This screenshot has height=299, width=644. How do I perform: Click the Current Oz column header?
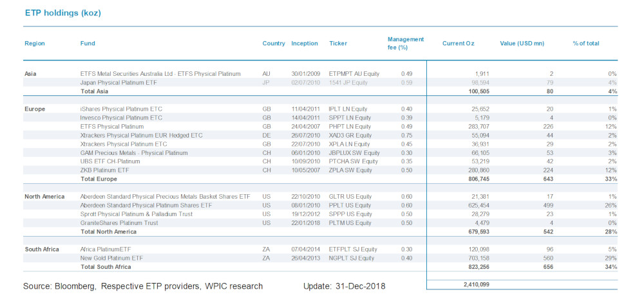[x=458, y=44]
